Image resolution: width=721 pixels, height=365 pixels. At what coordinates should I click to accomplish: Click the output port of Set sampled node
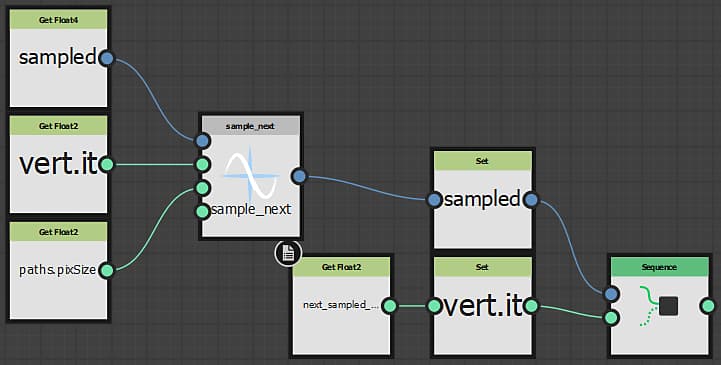point(531,200)
